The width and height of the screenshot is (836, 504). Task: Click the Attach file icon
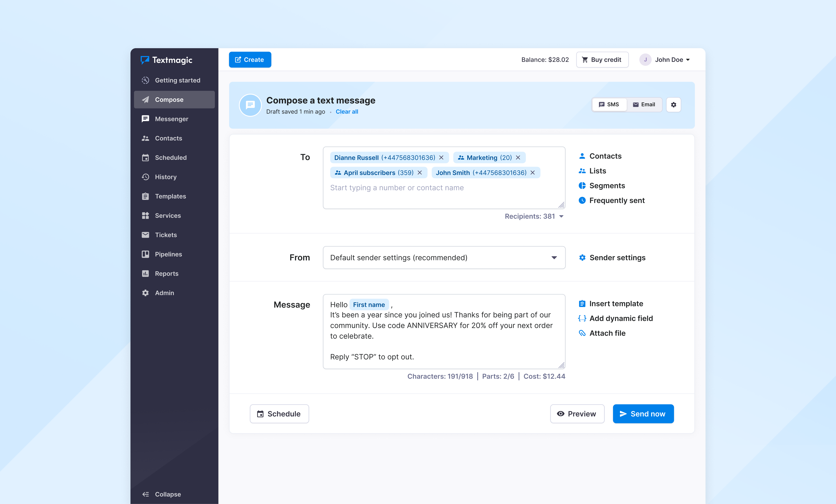[582, 333]
